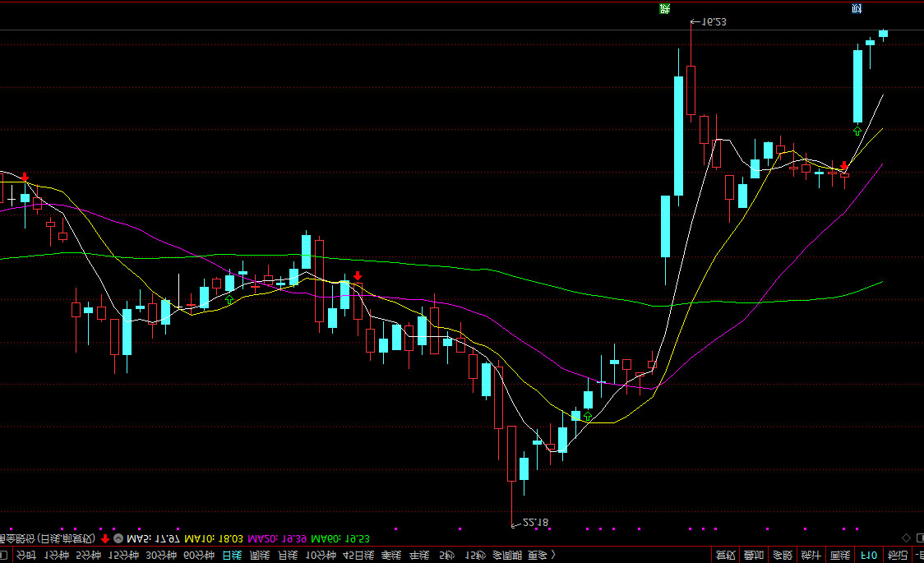Select the highlighted 日线 tab
The width and height of the screenshot is (924, 563).
tap(232, 556)
